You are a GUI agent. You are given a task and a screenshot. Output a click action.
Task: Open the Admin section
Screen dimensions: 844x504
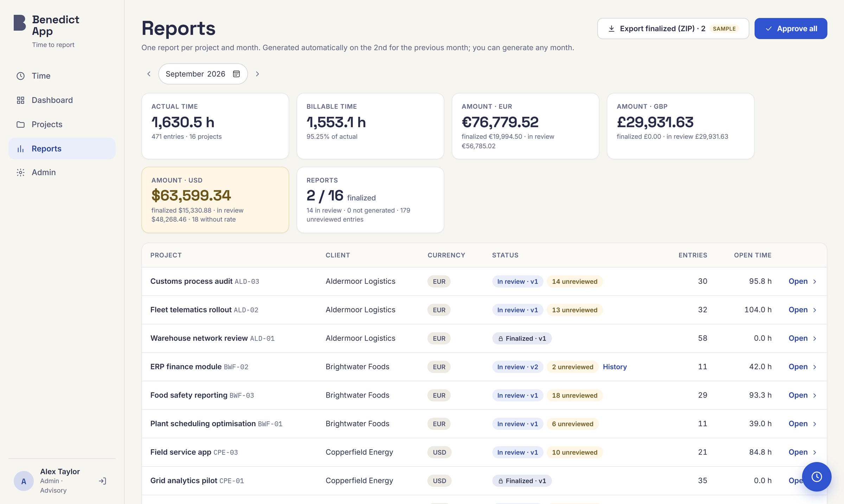click(x=62, y=172)
